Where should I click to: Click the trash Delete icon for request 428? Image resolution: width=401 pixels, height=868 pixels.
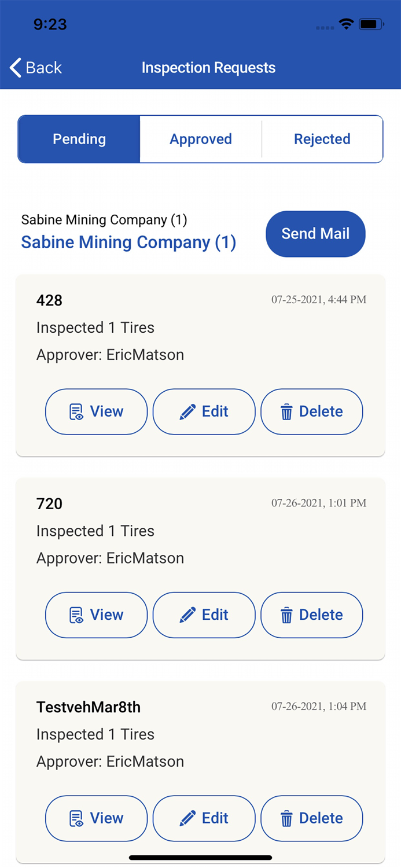coord(286,411)
